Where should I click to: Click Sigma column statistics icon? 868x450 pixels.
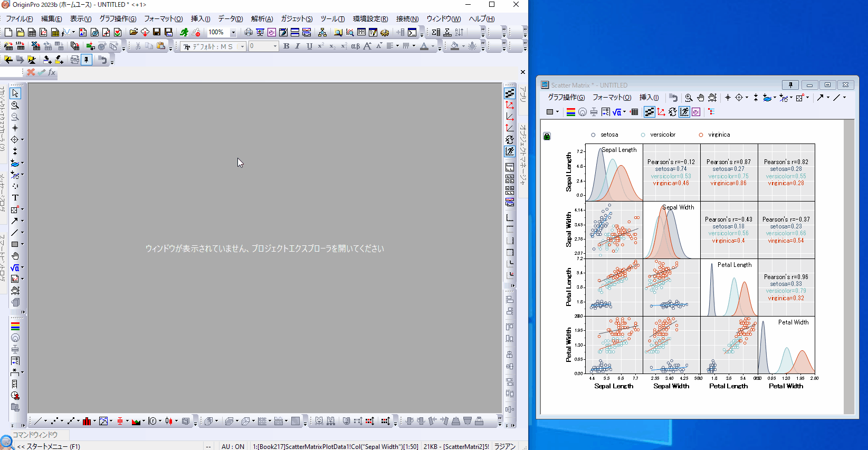436,33
